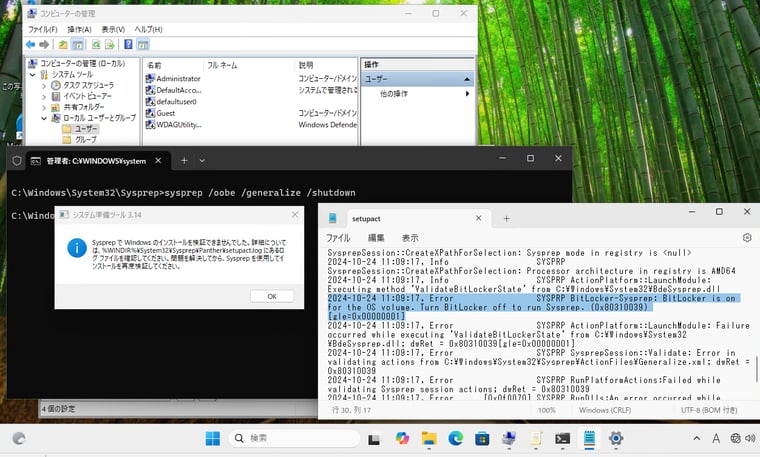
Task: Expand 他の操作 submenu arrow in Actions pane
Action: 467,94
